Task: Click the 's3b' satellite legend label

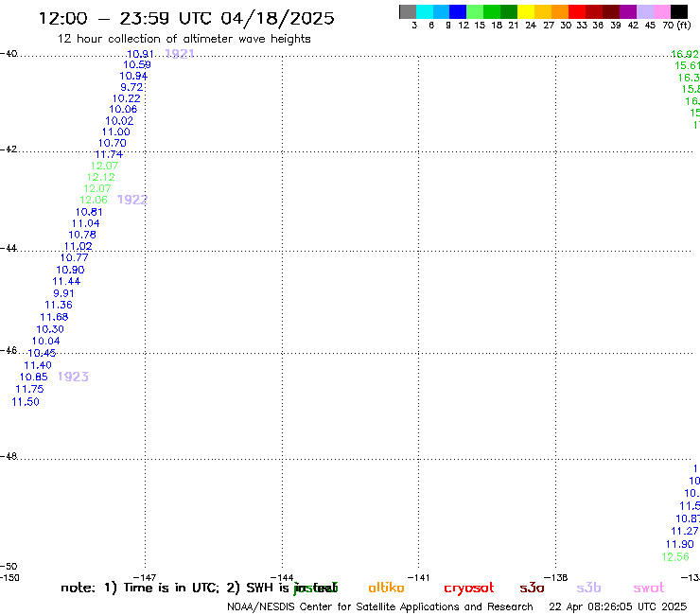Action: coord(588,588)
